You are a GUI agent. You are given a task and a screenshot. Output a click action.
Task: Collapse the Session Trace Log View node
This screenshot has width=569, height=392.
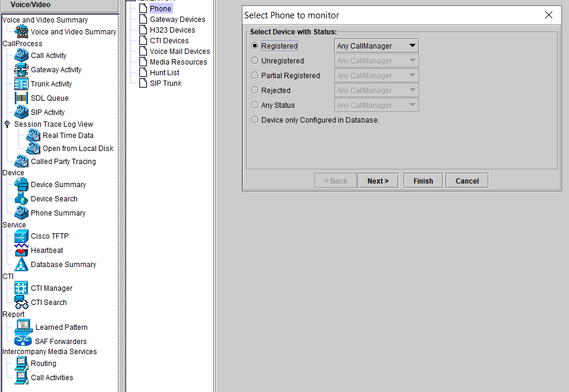pos(7,124)
